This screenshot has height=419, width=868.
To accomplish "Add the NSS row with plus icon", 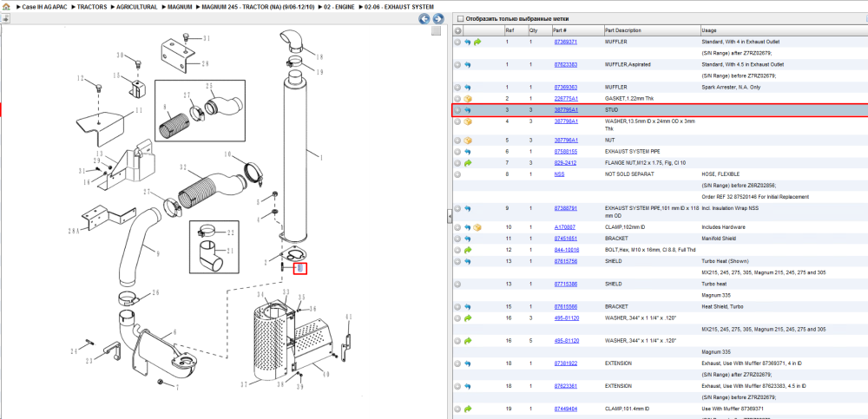I will pyautogui.click(x=457, y=174).
